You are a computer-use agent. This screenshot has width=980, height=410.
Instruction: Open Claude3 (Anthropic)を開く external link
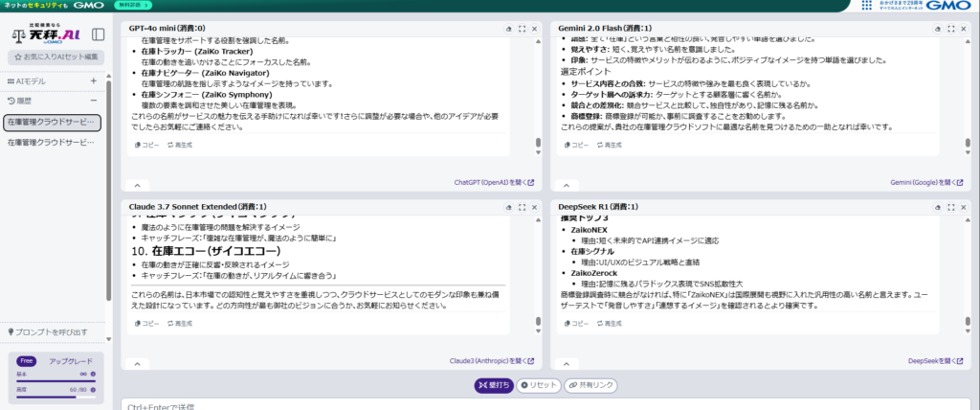pos(492,361)
